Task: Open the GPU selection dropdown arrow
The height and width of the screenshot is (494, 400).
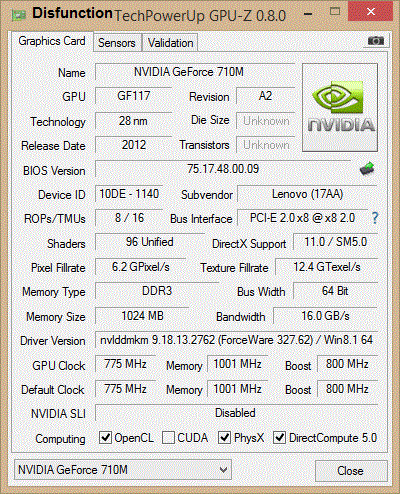Action: [223, 470]
